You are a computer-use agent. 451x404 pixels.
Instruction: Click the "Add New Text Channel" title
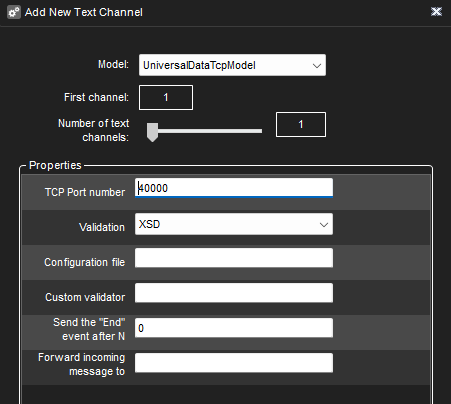[x=84, y=12]
